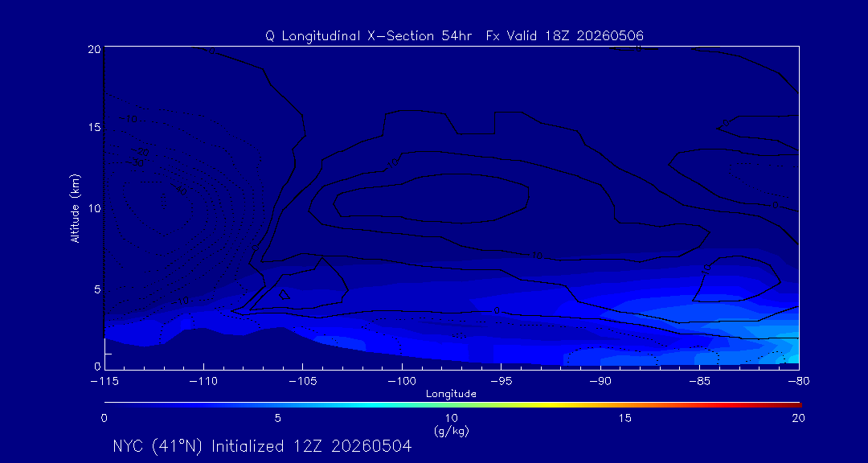Image resolution: width=868 pixels, height=463 pixels.
Task: Click the '10' contour label near longitude -85
Action: pyautogui.click(x=706, y=268)
